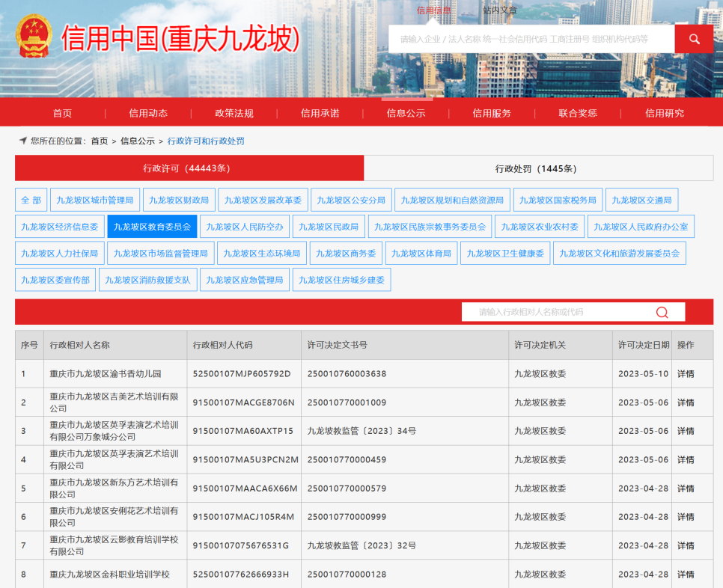Open 信用动态 in the navigation bar
This screenshot has height=588, width=723.
click(148, 113)
